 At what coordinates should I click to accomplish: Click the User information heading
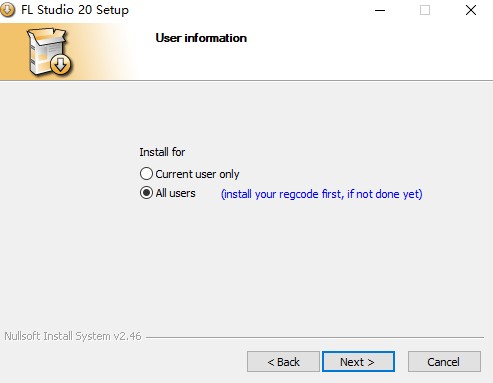[x=201, y=38]
